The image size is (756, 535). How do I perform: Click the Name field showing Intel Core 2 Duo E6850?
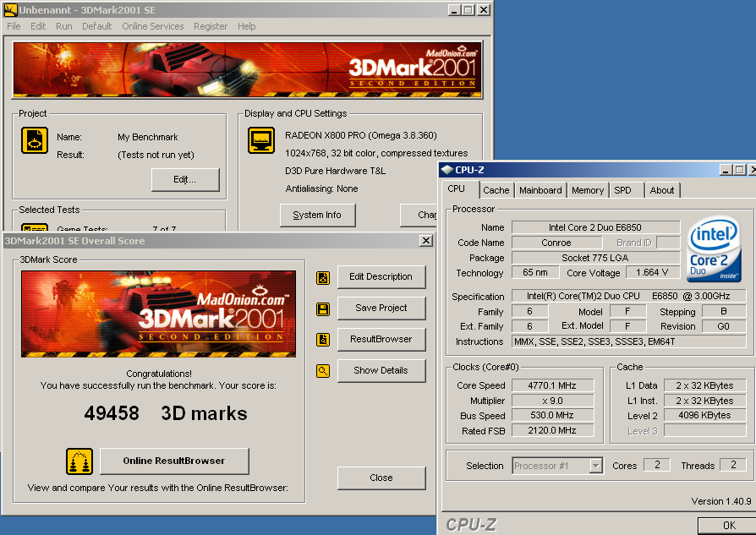coord(595,227)
